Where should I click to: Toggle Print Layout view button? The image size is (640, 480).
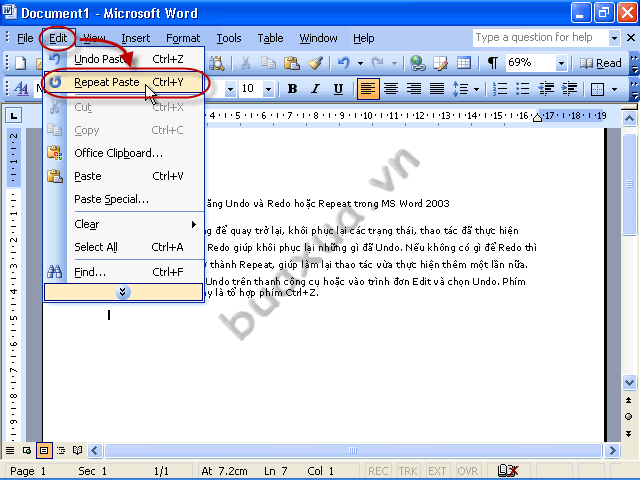pos(44,451)
